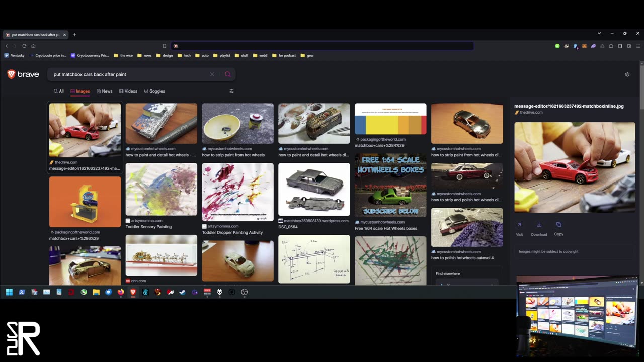
Task: Open search settings gear icon
Action: point(627,74)
